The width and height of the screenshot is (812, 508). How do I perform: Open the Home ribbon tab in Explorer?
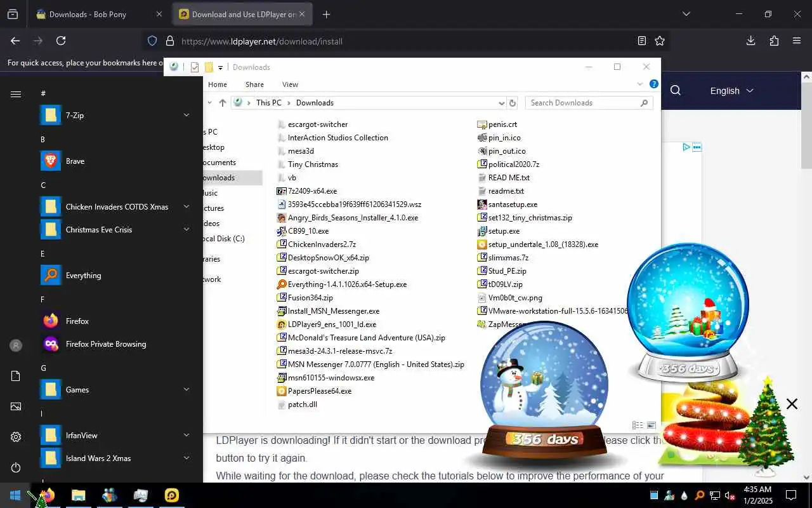pos(218,84)
